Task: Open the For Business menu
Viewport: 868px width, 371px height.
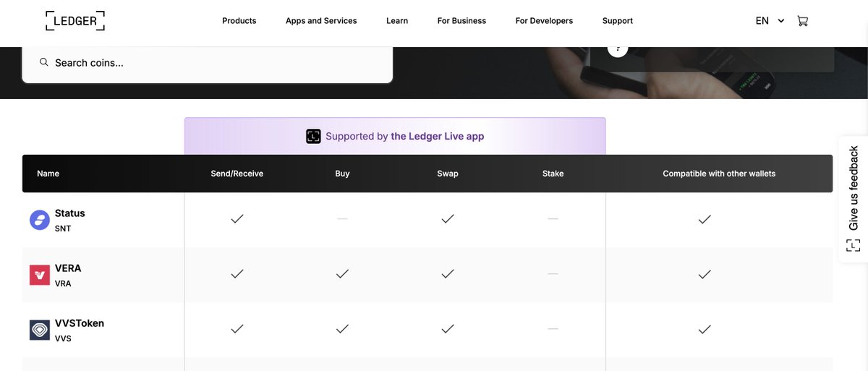Action: 461,21
